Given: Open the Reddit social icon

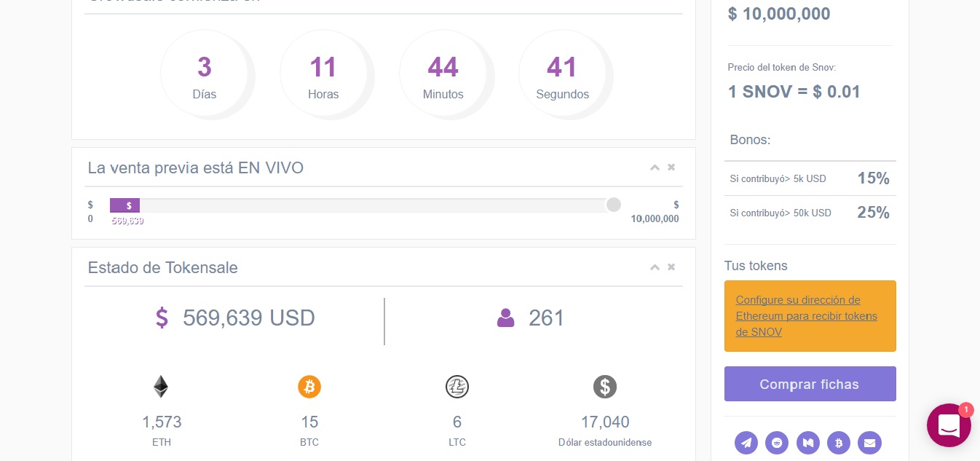Looking at the screenshot, I should (x=777, y=442).
